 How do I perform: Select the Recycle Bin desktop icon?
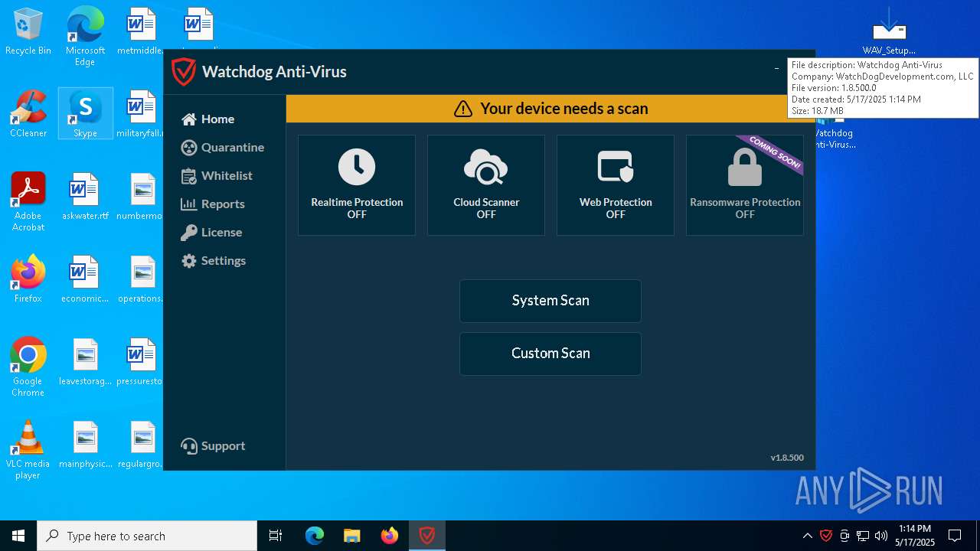[x=28, y=32]
